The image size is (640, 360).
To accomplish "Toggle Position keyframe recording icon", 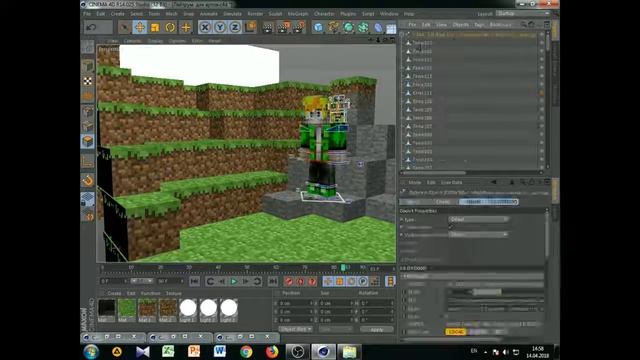I will [x=328, y=281].
